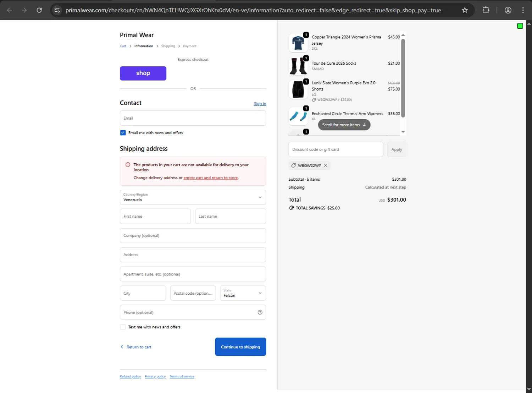Click the phone field help question-mark icon
Image resolution: width=532 pixels, height=393 pixels.
260,312
